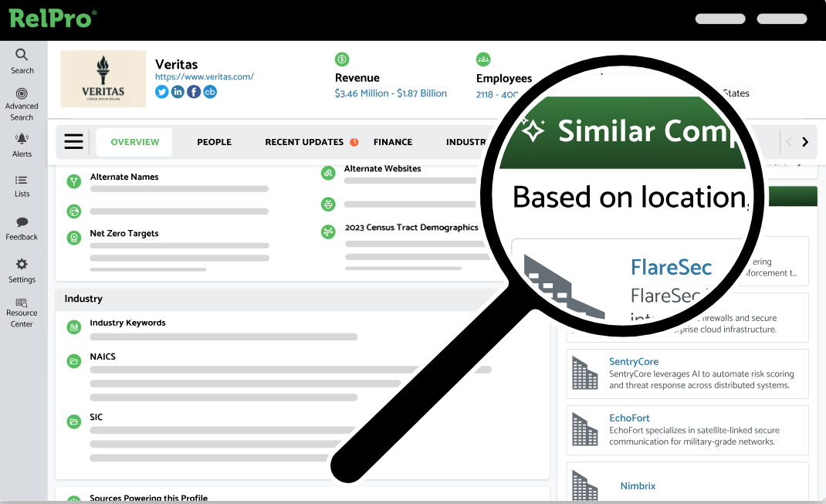Open Veritas Twitter profile icon
826x504 pixels.
click(161, 92)
